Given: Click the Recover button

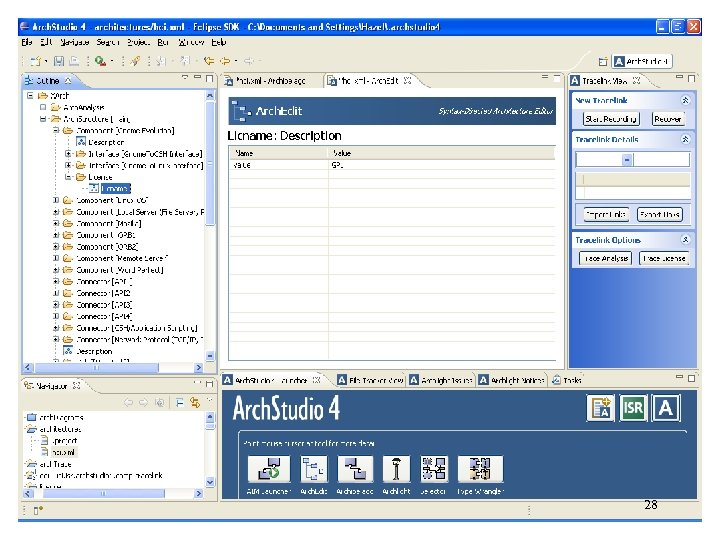Looking at the screenshot, I should pyautogui.click(x=668, y=119).
